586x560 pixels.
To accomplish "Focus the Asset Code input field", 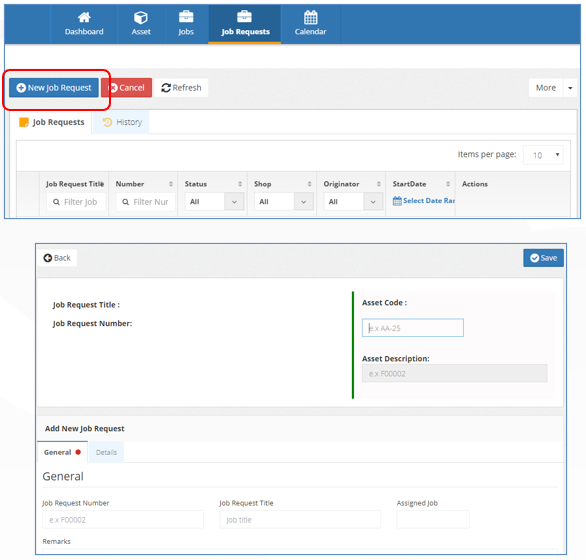I will 413,328.
